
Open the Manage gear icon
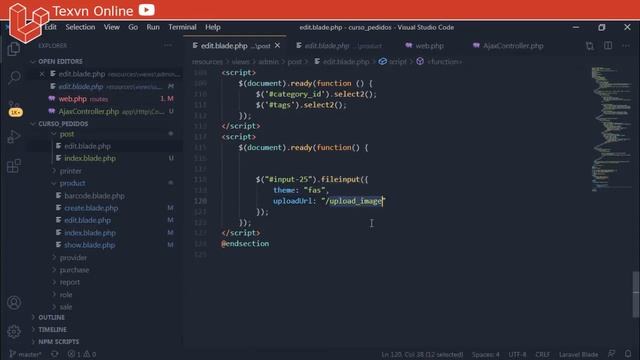pyautogui.click(x=14, y=331)
